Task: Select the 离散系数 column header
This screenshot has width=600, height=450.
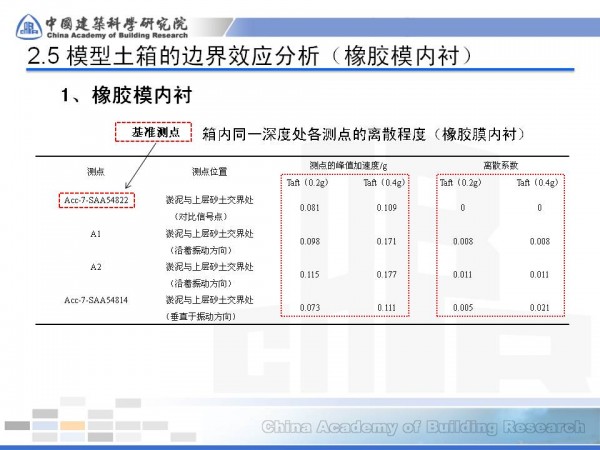Action: pyautogui.click(x=500, y=163)
